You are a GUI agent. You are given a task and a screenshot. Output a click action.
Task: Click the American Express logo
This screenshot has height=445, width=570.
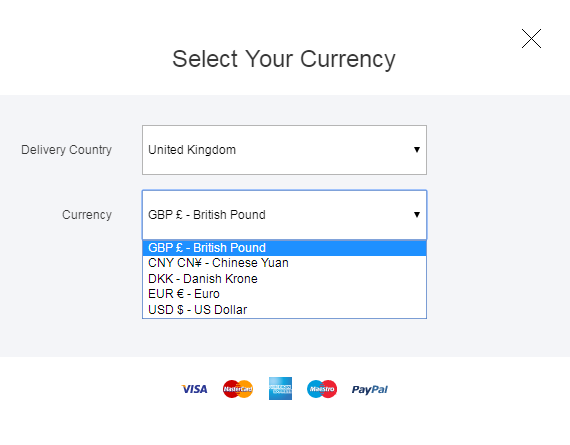[x=280, y=389]
